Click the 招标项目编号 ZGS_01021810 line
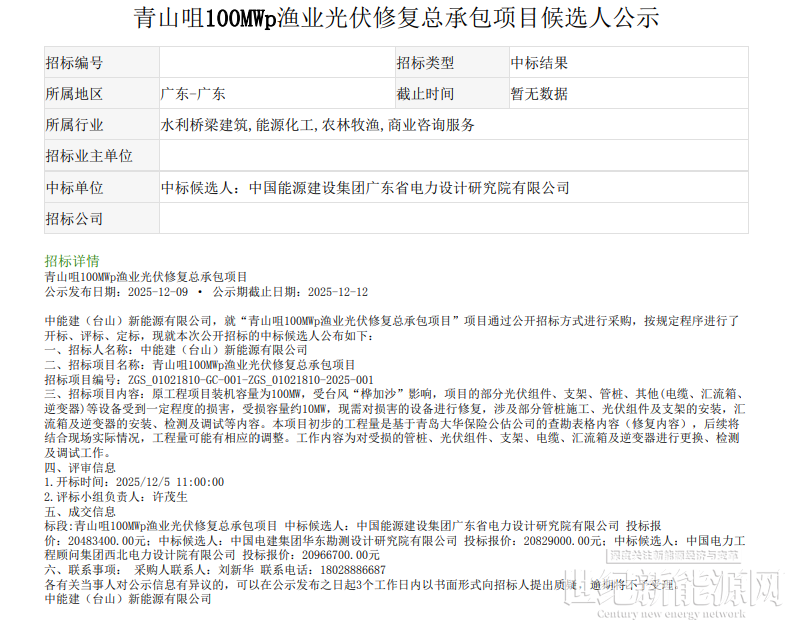 tap(209, 380)
